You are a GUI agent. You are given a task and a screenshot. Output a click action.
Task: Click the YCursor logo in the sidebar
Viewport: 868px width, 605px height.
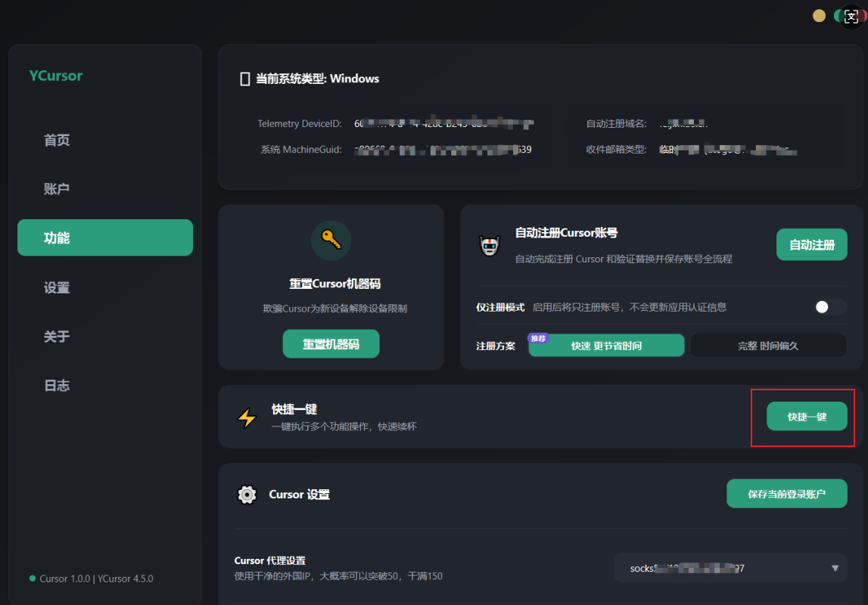56,76
